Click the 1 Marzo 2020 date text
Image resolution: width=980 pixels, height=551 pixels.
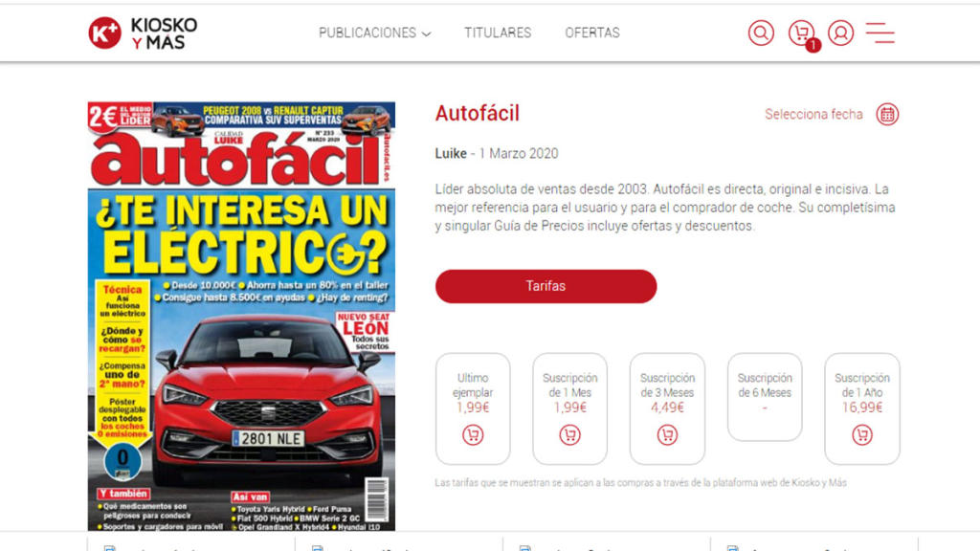pos(519,154)
